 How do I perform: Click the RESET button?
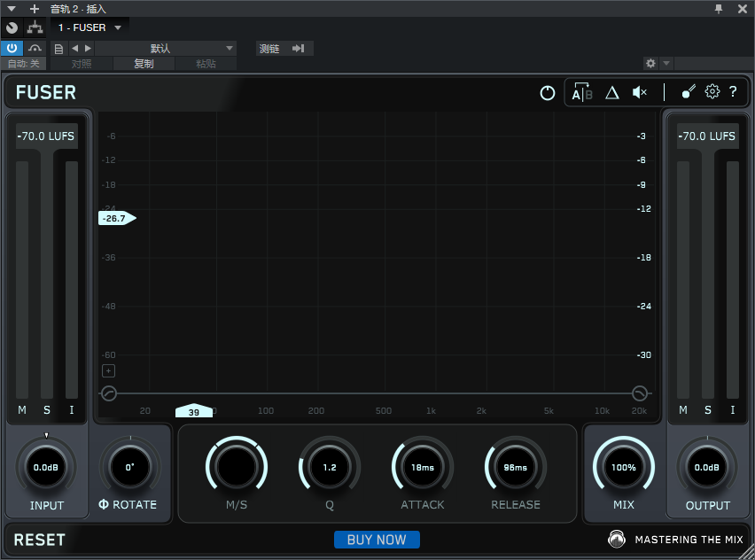coord(40,540)
